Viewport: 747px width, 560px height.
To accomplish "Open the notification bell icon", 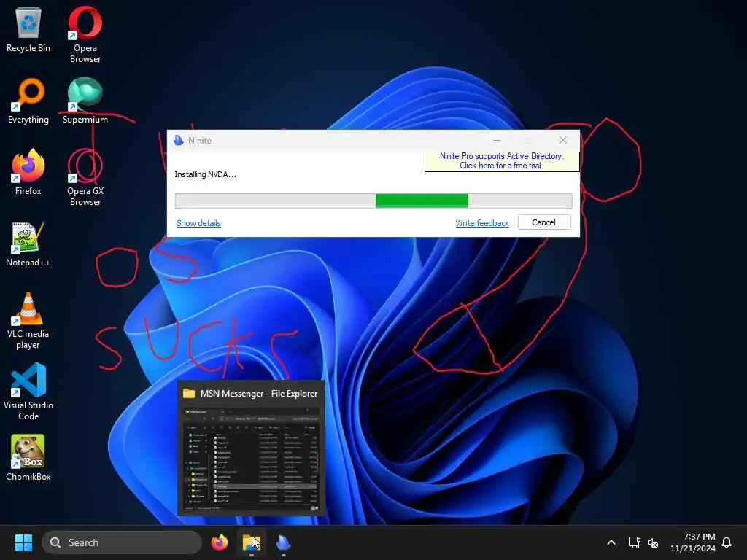I will [727, 542].
